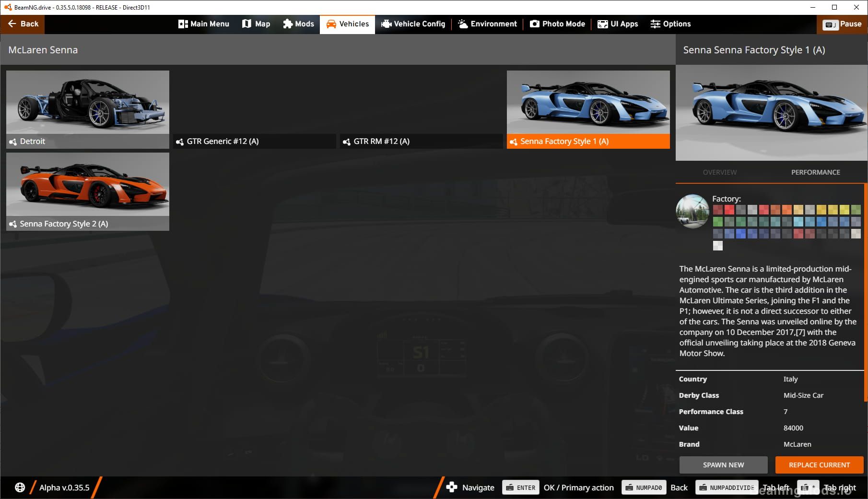Click the large blue Senna preview image
The height and width of the screenshot is (499, 868).
[772, 113]
